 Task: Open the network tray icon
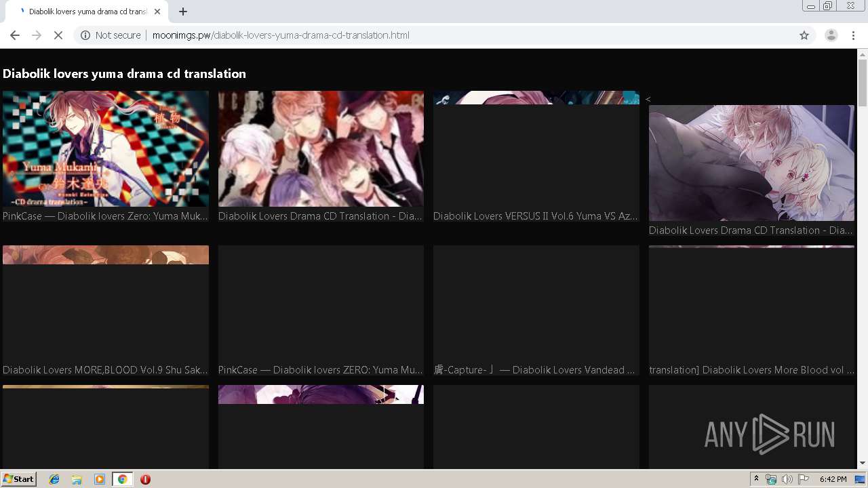coord(771,479)
